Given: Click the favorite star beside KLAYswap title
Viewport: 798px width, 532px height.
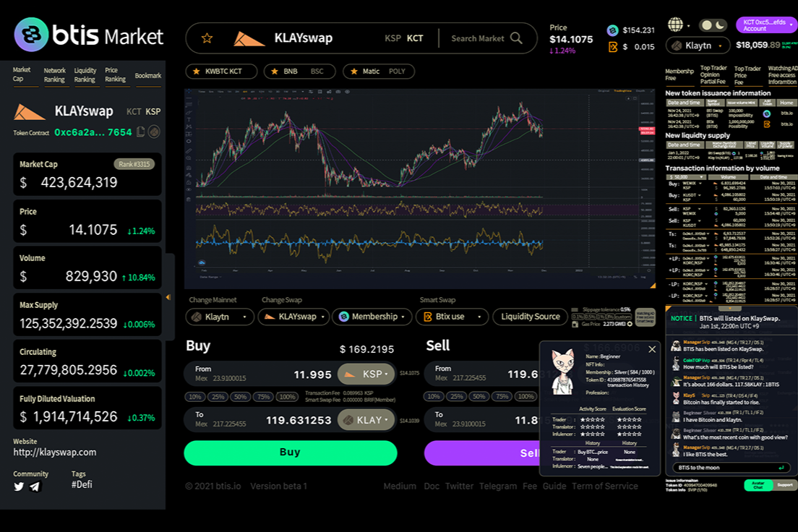Looking at the screenshot, I should [207, 38].
